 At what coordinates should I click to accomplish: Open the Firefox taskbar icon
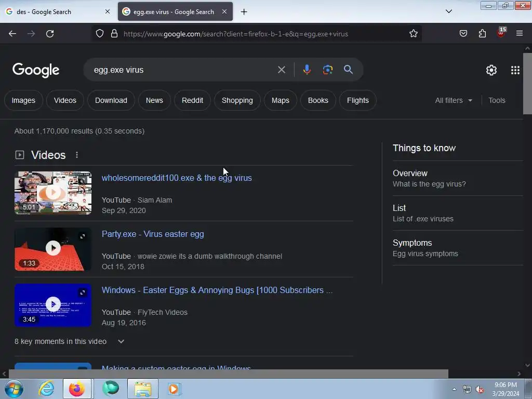[x=77, y=389]
